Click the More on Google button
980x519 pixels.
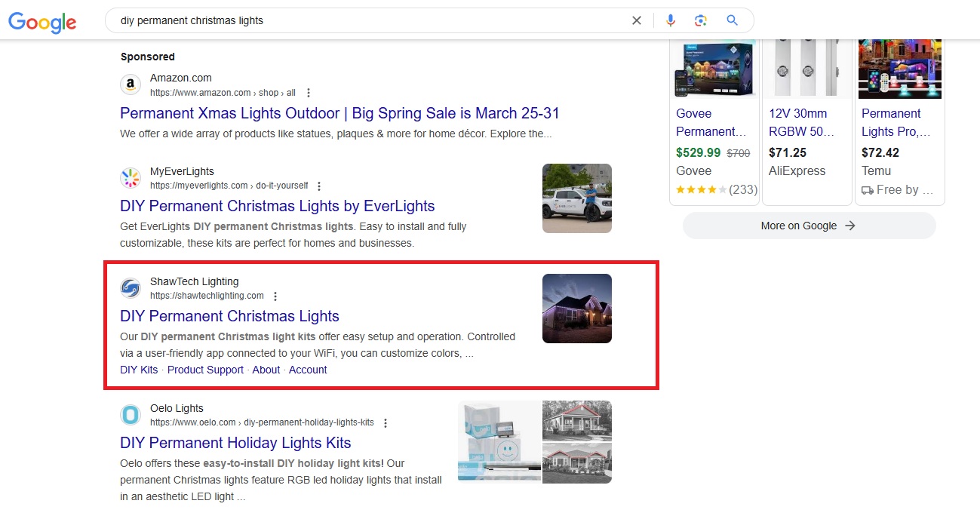[808, 226]
